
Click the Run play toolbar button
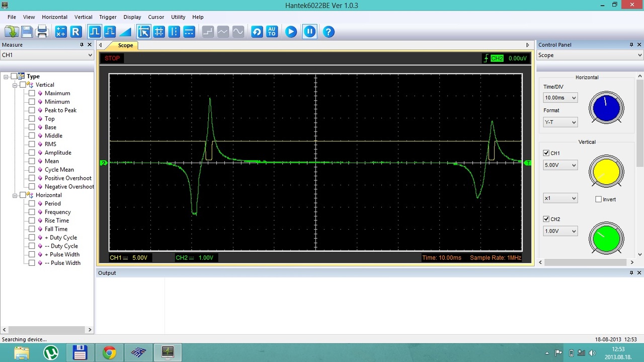click(291, 32)
